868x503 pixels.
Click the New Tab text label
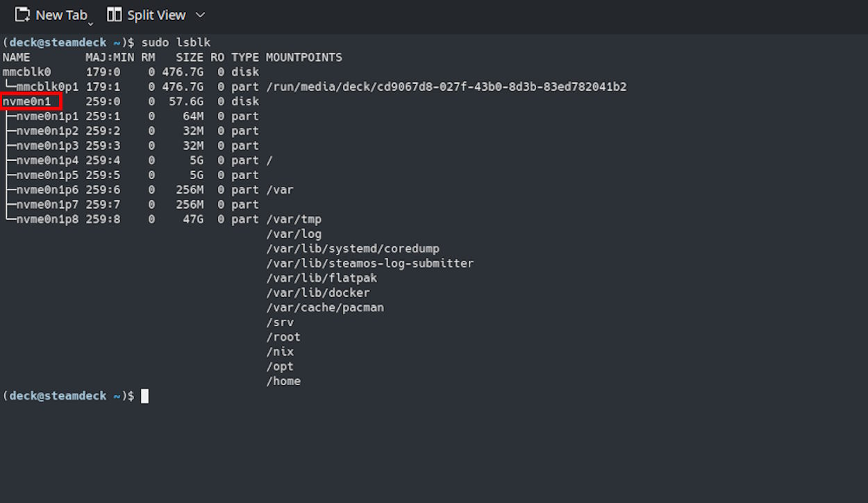pos(61,15)
